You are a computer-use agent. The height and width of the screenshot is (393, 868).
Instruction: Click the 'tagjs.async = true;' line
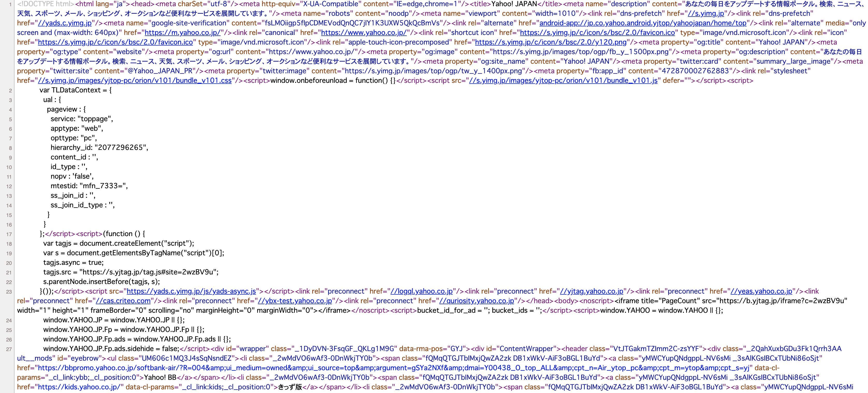click(x=74, y=263)
